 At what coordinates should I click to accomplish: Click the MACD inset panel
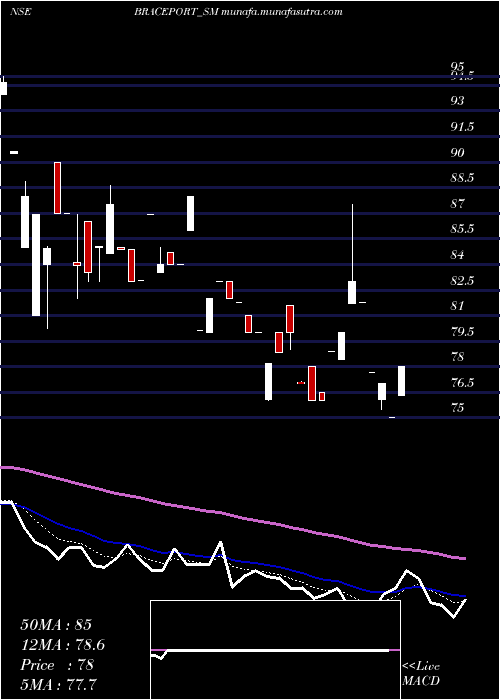[275, 650]
